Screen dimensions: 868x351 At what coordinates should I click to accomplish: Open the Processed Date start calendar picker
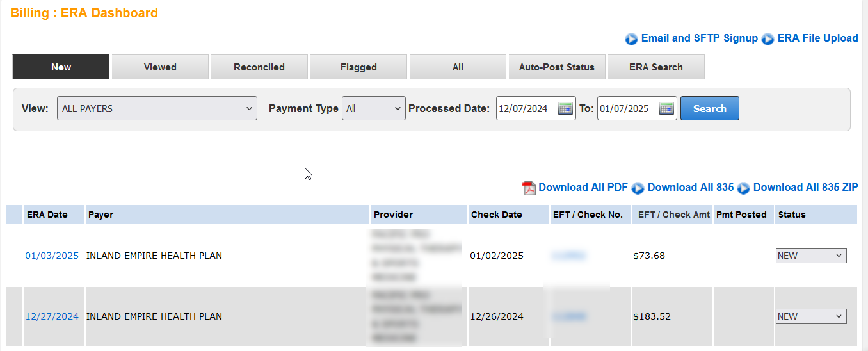pyautogui.click(x=565, y=108)
